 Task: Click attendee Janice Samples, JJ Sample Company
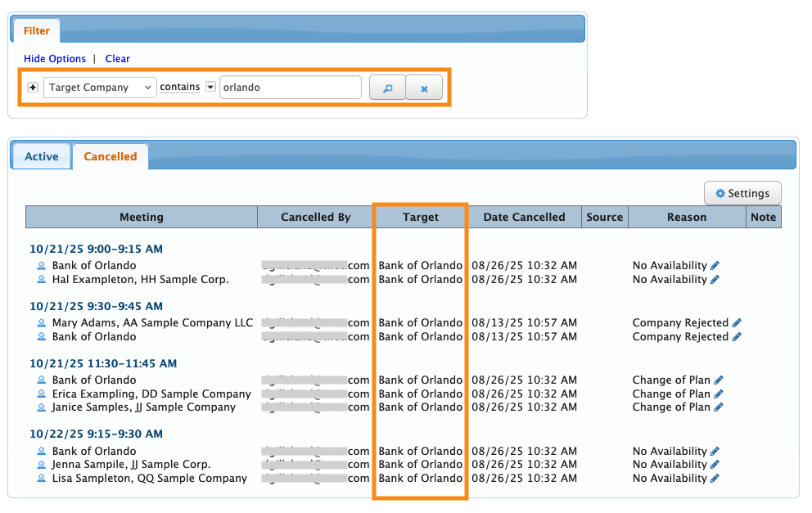coord(144,407)
